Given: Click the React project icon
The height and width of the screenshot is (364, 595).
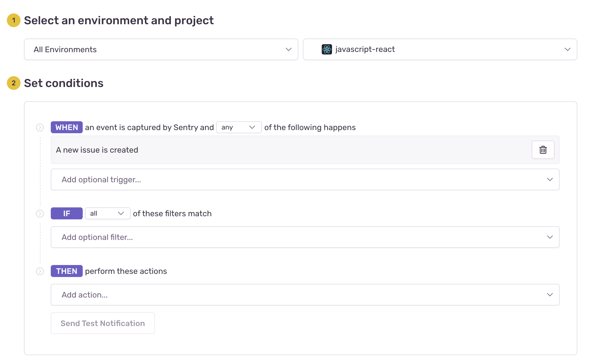Looking at the screenshot, I should tap(327, 49).
